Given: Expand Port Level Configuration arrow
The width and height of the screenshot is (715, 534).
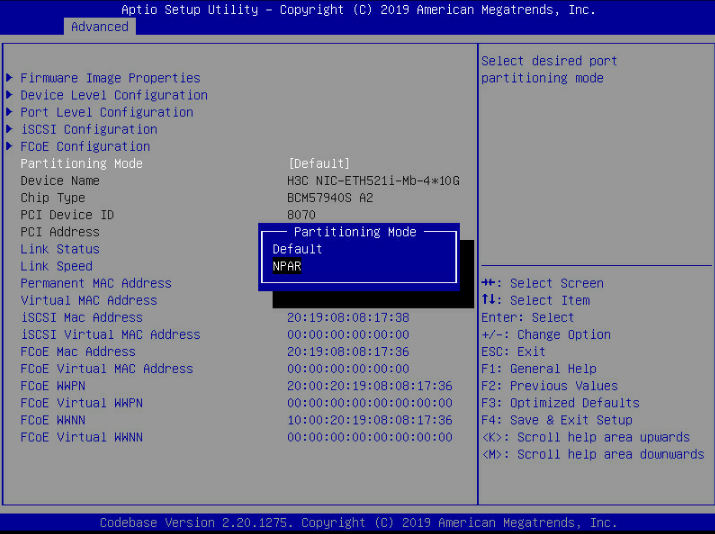Looking at the screenshot, I should (9, 112).
